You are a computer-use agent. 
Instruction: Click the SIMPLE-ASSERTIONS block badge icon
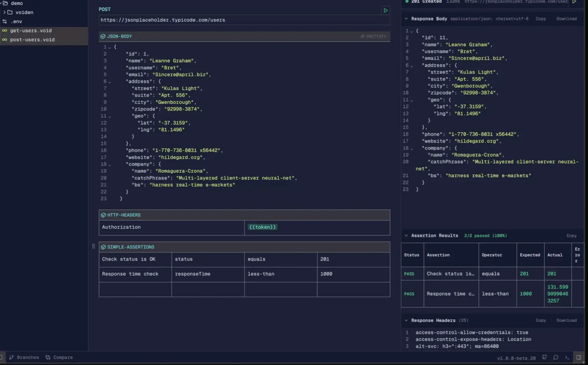(103, 247)
